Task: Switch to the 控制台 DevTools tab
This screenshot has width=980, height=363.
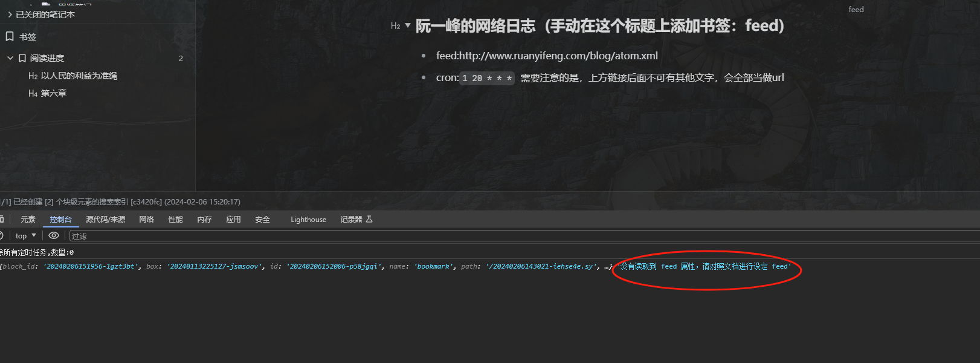Action: pyautogui.click(x=60, y=220)
